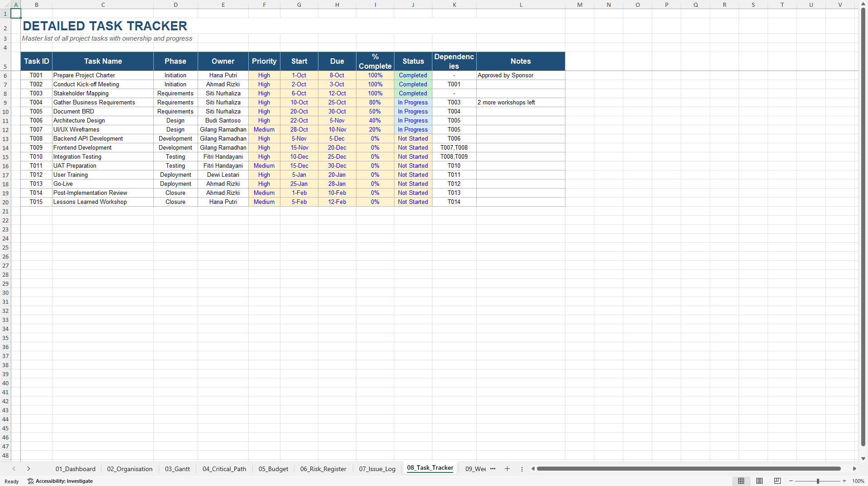Select the T015 task ID cell
Viewport: 868px width, 486px height.
(36, 202)
